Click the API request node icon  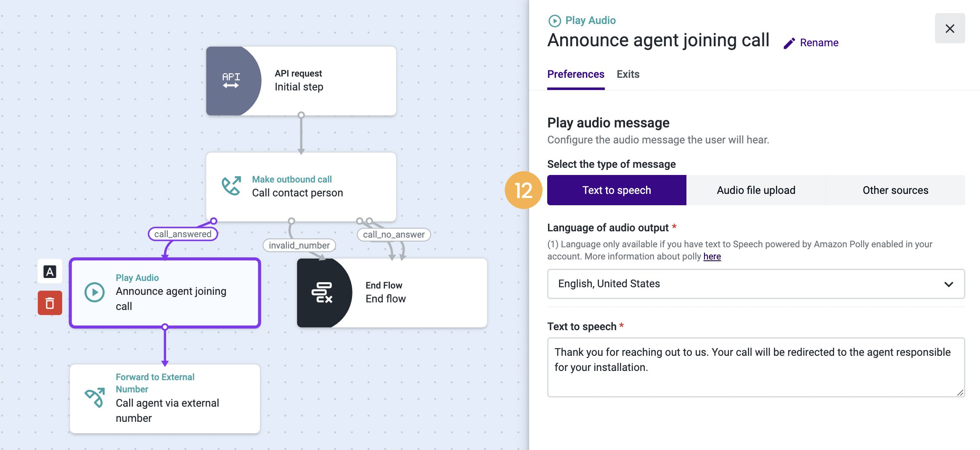231,80
